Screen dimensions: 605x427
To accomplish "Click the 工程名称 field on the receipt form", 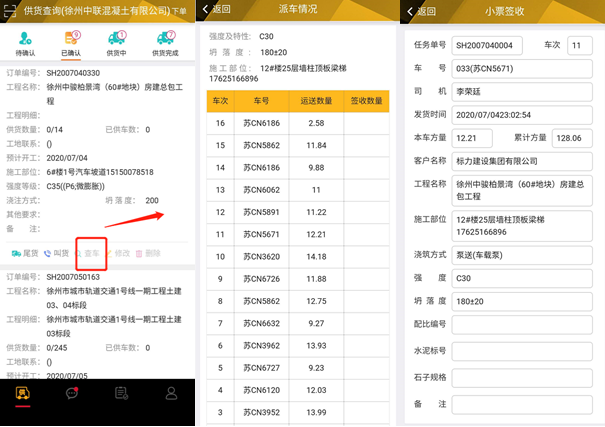I will pos(522,191).
